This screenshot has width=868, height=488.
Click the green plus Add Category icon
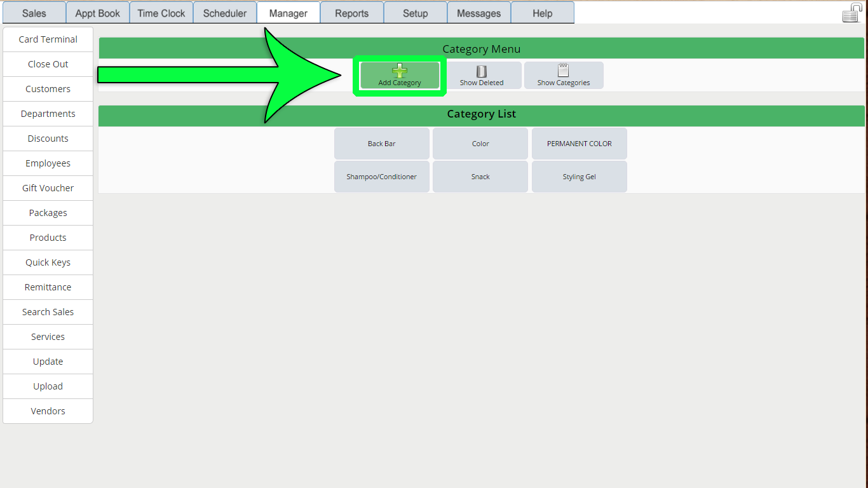pos(400,71)
